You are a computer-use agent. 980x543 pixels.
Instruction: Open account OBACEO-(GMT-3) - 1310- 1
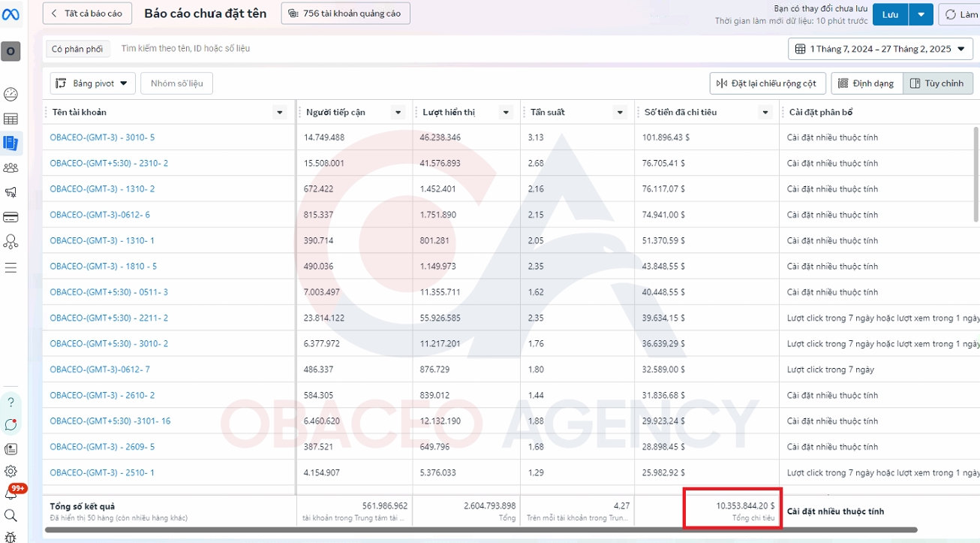[x=102, y=240]
